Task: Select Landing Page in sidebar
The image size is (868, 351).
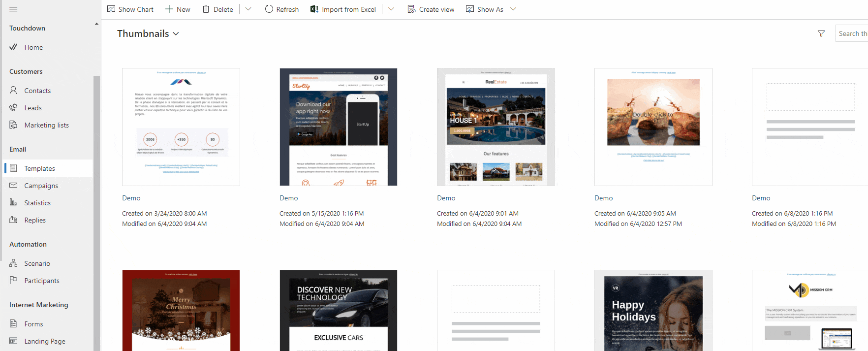Action: coord(45,341)
